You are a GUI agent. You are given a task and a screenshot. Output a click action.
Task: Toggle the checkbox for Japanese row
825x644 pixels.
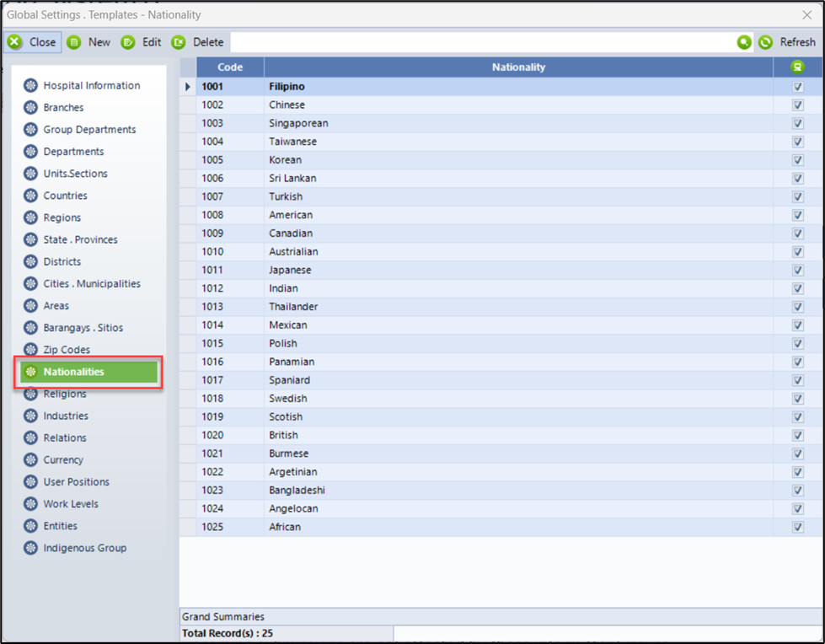coord(797,271)
